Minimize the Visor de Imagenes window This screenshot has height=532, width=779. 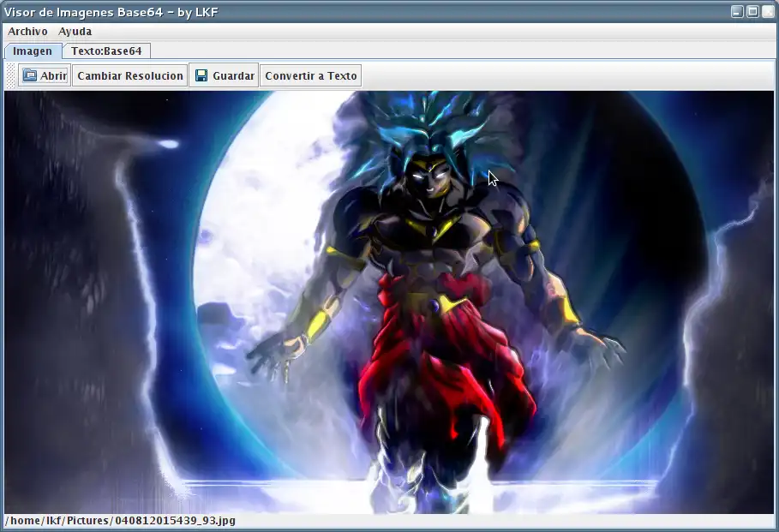737,11
